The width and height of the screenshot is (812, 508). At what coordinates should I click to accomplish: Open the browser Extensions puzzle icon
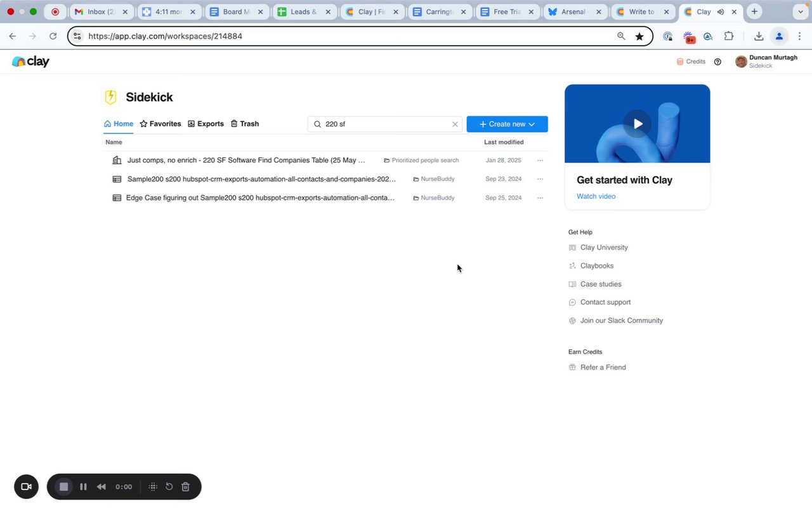(x=729, y=36)
